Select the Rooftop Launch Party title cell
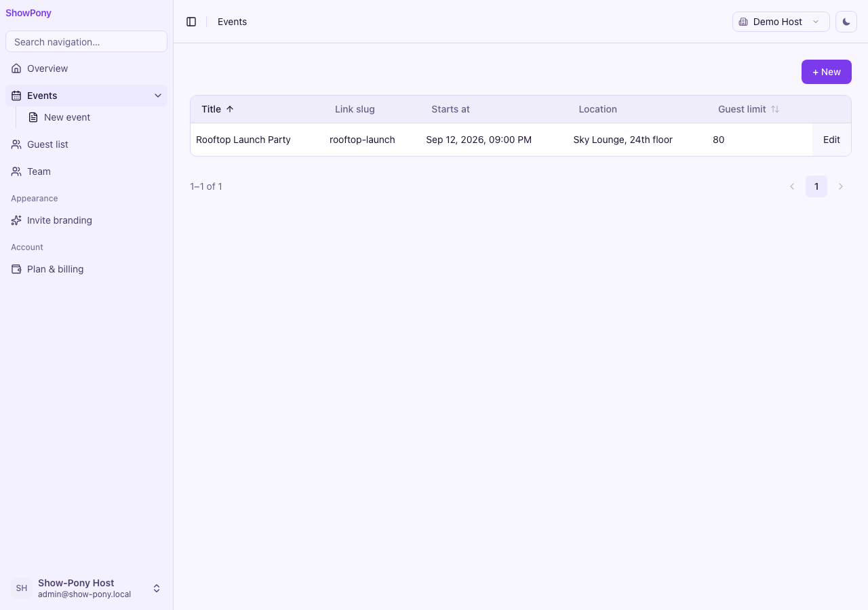Image resolution: width=868 pixels, height=610 pixels. pyautogui.click(x=243, y=140)
